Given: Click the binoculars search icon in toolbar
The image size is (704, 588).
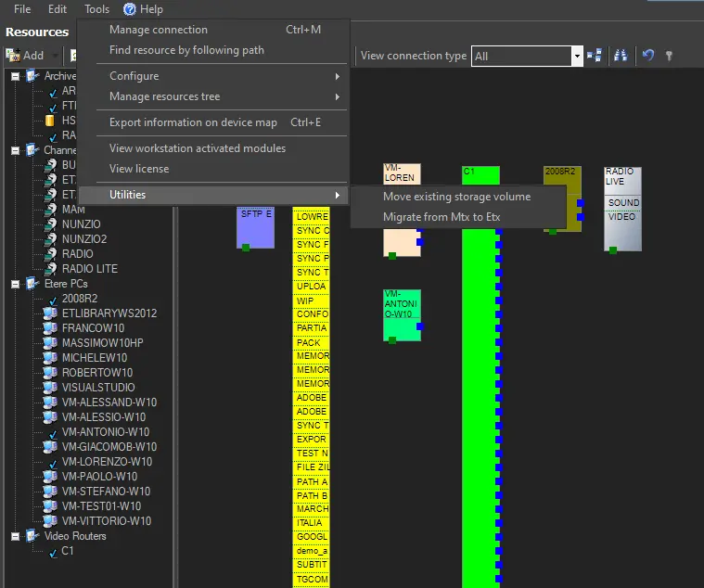Looking at the screenshot, I should [621, 56].
